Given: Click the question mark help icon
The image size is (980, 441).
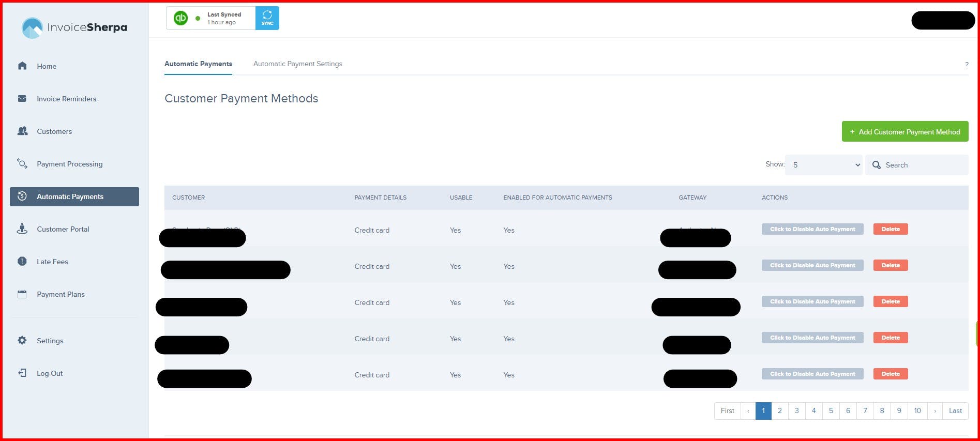Looking at the screenshot, I should click(967, 65).
